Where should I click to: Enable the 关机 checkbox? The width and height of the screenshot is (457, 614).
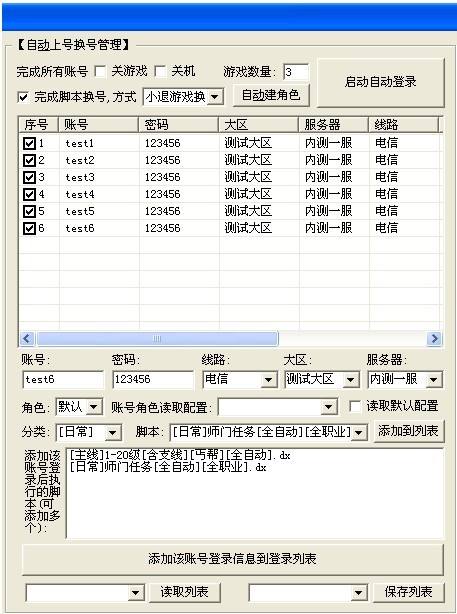160,72
